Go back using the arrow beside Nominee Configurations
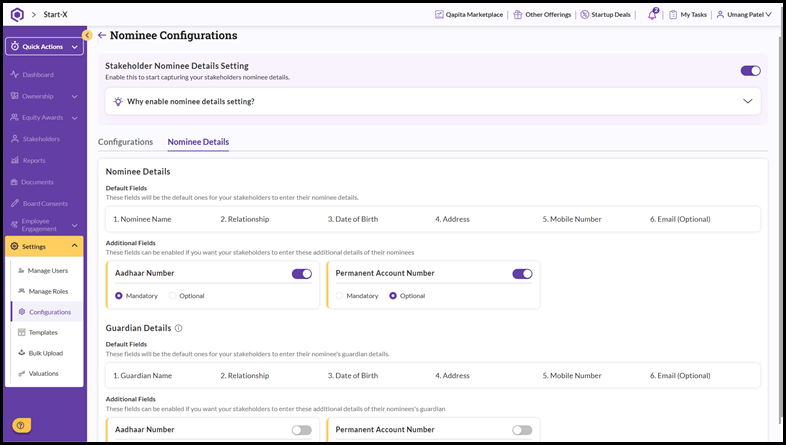 [x=102, y=35]
